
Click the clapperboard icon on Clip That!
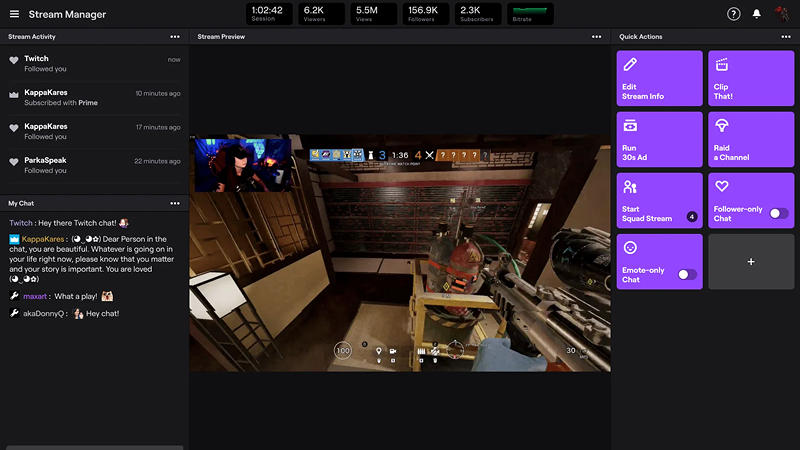pyautogui.click(x=721, y=64)
